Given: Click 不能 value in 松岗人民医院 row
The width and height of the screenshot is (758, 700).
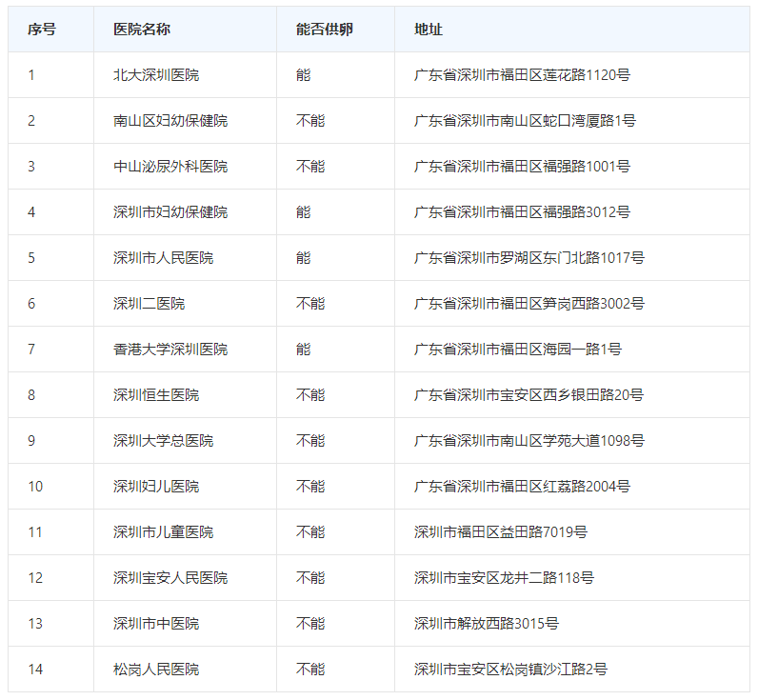Looking at the screenshot, I should [310, 669].
